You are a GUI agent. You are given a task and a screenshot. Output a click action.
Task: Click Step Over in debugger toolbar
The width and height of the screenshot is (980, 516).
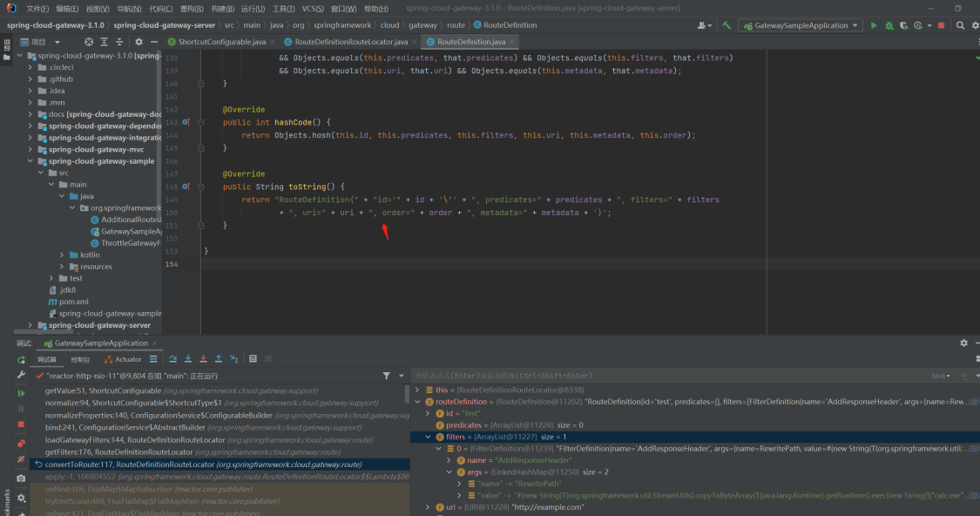pyautogui.click(x=172, y=359)
